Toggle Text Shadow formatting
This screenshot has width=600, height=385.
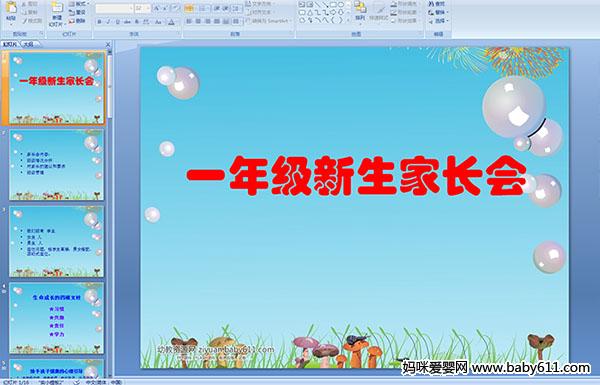(137, 22)
